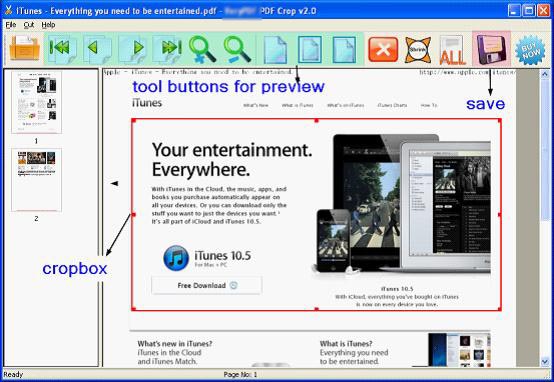Viewport: 554px width, 382px height.
Task: Select page 2 thumbnail
Action: coord(36,180)
